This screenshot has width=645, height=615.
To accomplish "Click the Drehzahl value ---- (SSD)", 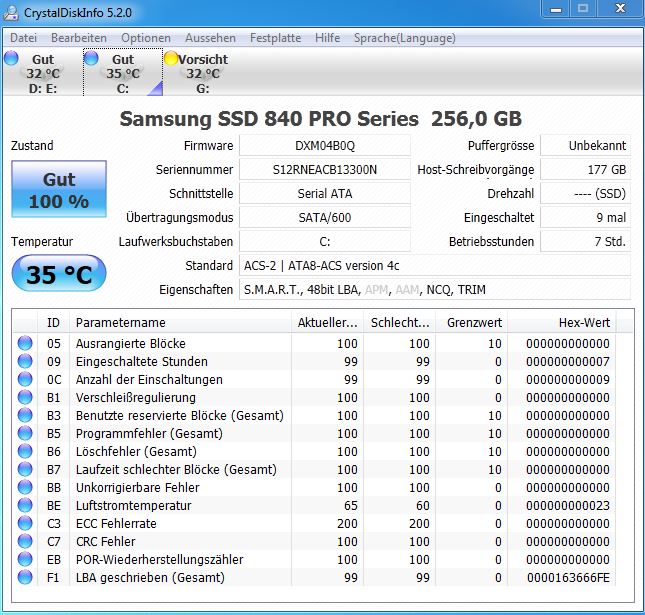I will 585,193.
